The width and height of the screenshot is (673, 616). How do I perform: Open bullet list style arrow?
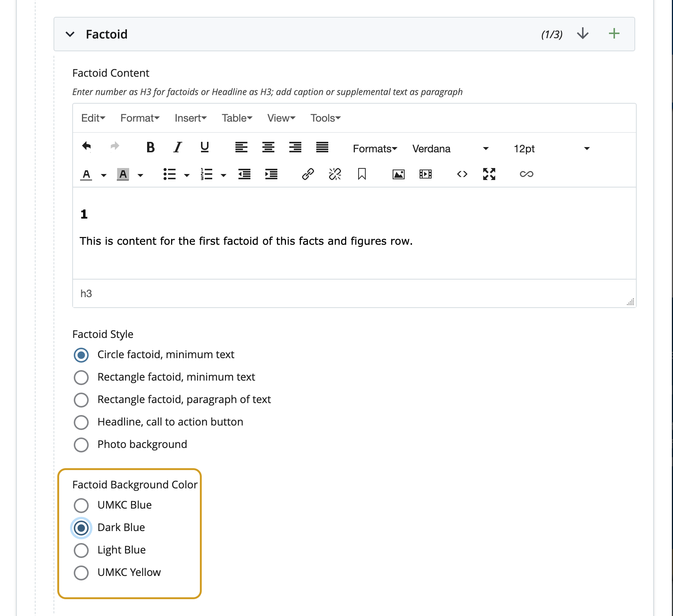pos(187,175)
